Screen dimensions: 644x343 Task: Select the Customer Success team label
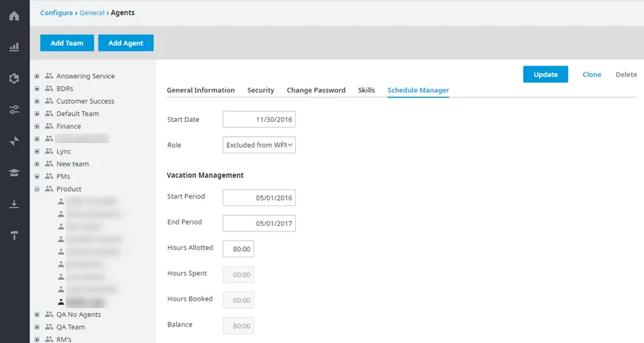(x=86, y=101)
